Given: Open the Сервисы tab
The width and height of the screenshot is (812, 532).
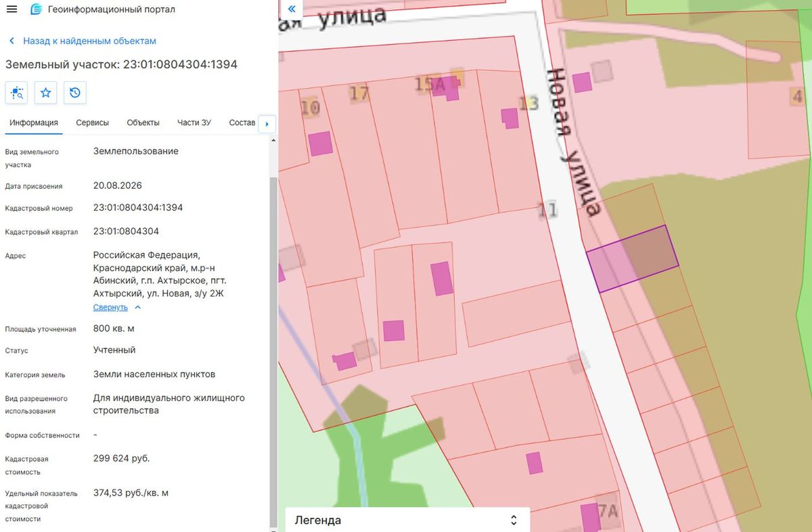Looking at the screenshot, I should pos(93,123).
